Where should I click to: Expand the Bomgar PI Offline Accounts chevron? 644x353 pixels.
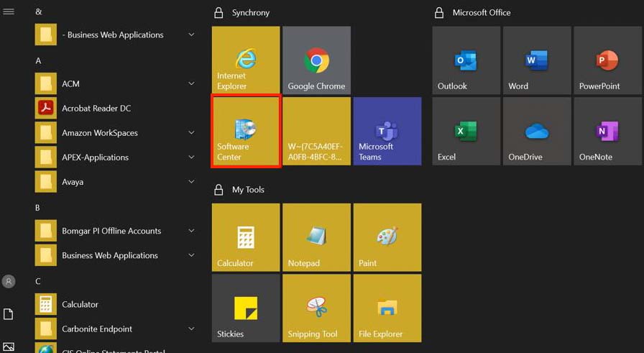191,231
